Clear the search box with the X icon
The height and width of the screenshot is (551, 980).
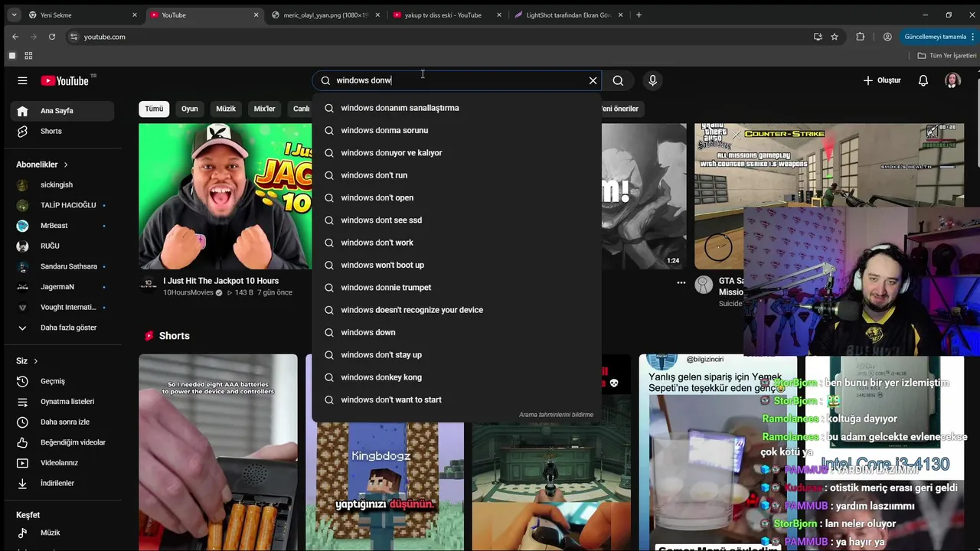click(x=593, y=80)
